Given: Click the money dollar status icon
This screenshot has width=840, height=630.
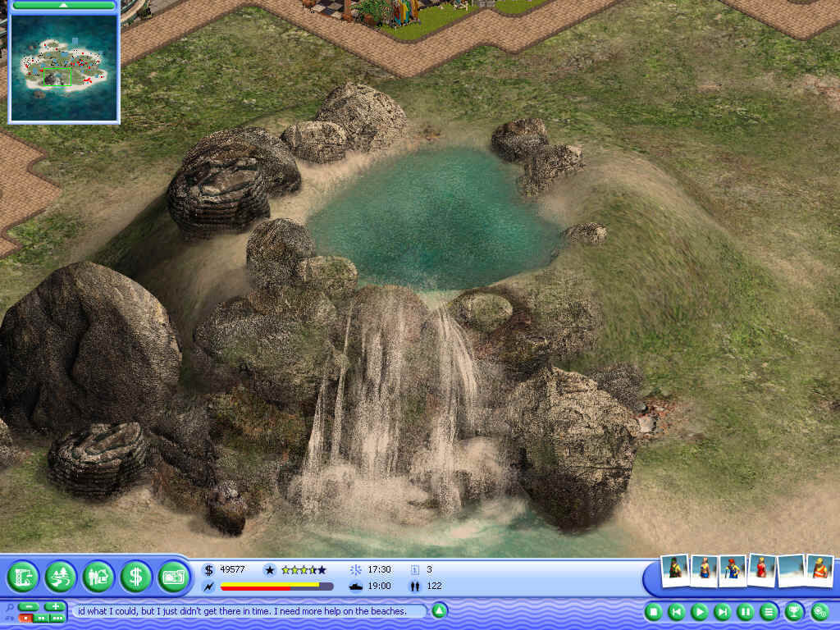Looking at the screenshot, I should click(x=208, y=570).
